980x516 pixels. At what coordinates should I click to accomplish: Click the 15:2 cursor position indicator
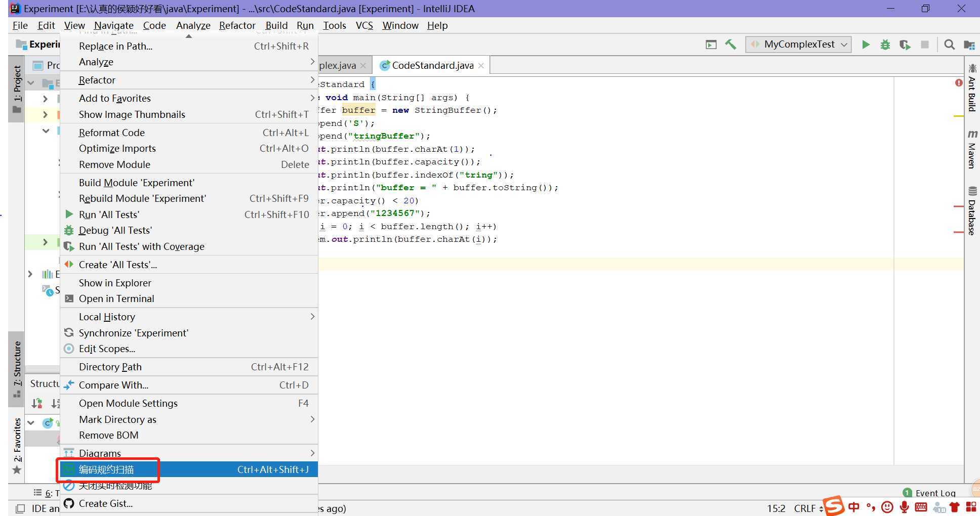(x=776, y=508)
